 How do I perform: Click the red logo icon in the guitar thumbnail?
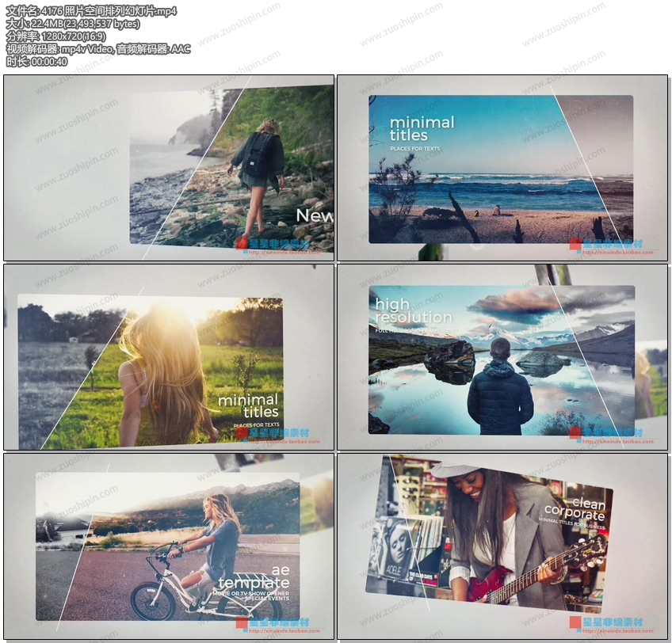[575, 623]
